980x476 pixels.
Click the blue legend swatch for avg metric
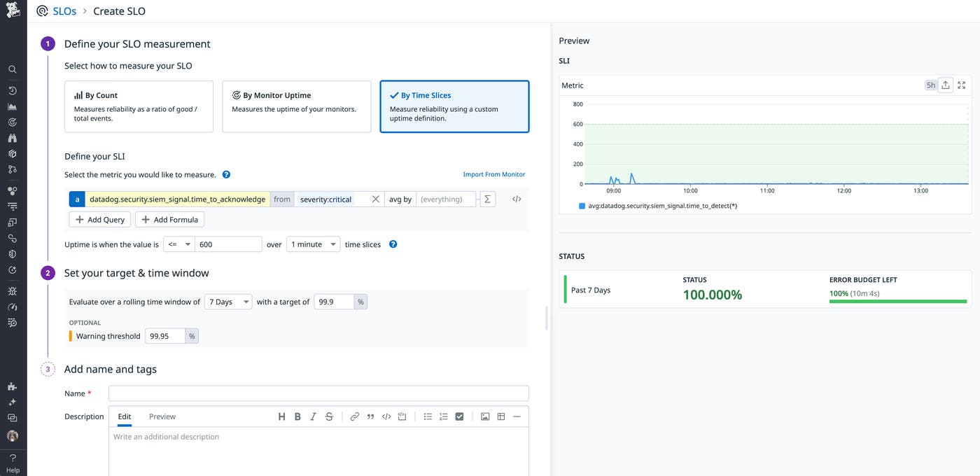[582, 206]
